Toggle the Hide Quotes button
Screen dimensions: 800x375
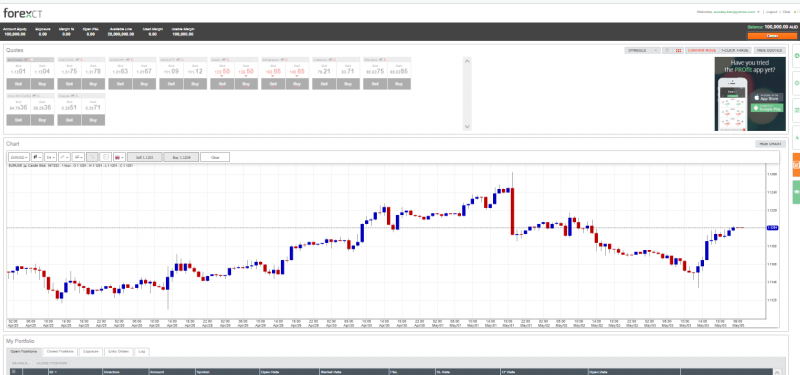pyautogui.click(x=769, y=51)
